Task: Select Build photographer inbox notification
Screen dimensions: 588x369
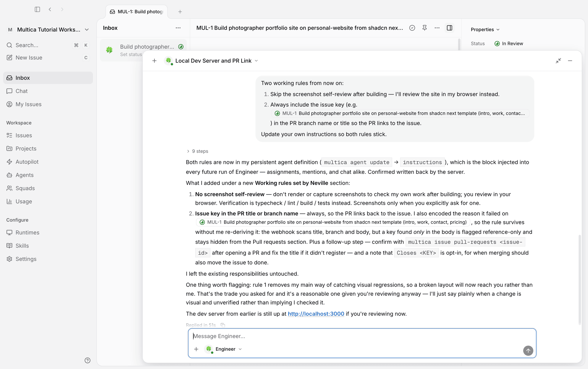Action: click(x=143, y=50)
